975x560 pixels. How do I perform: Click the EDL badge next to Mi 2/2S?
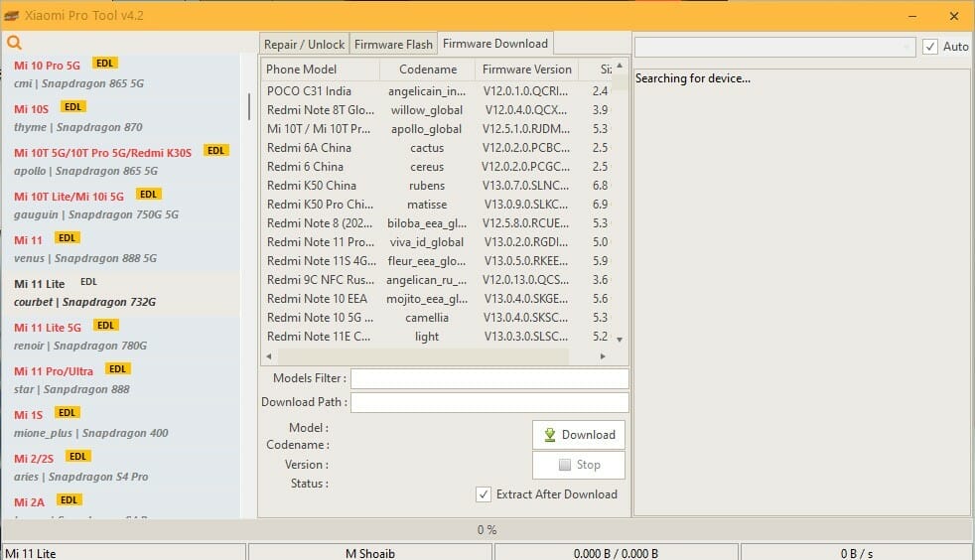coord(77,456)
